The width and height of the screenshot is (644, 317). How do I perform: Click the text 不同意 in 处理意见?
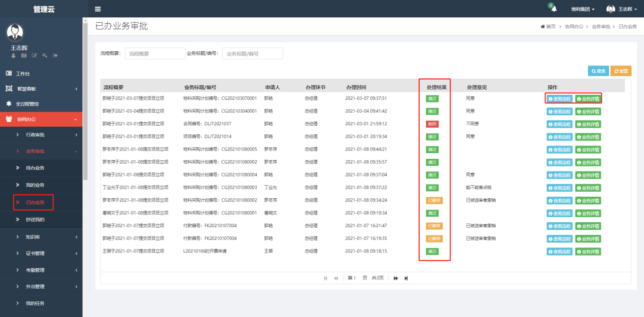coord(472,124)
